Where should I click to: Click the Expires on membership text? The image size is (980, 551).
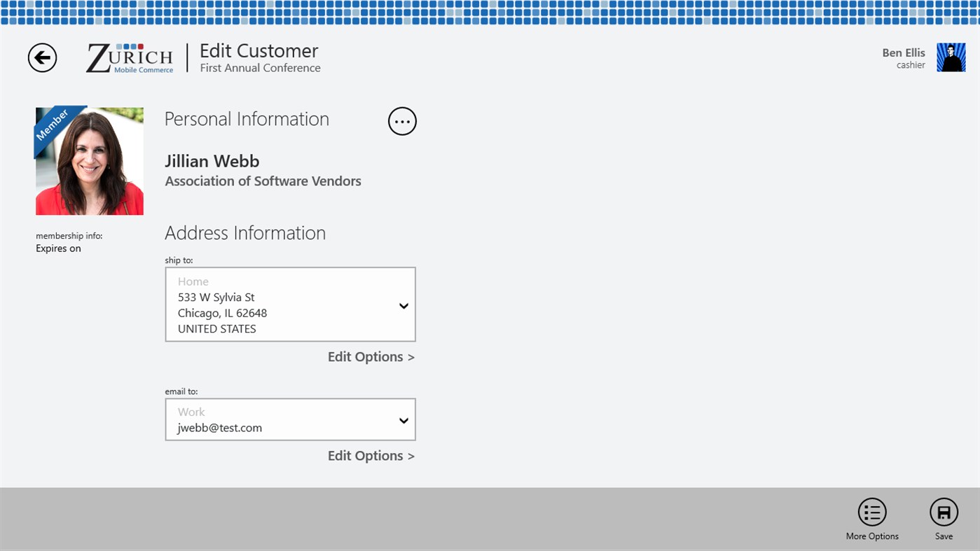coord(58,249)
